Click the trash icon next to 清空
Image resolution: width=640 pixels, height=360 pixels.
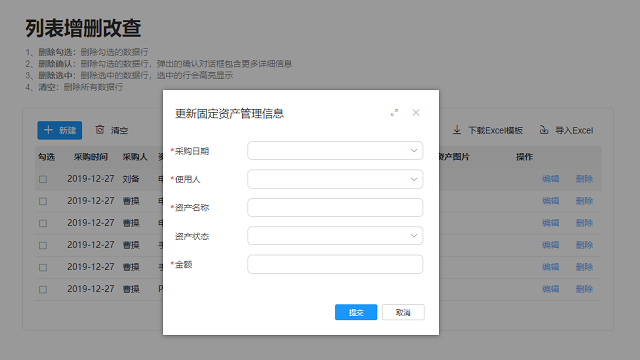100,130
